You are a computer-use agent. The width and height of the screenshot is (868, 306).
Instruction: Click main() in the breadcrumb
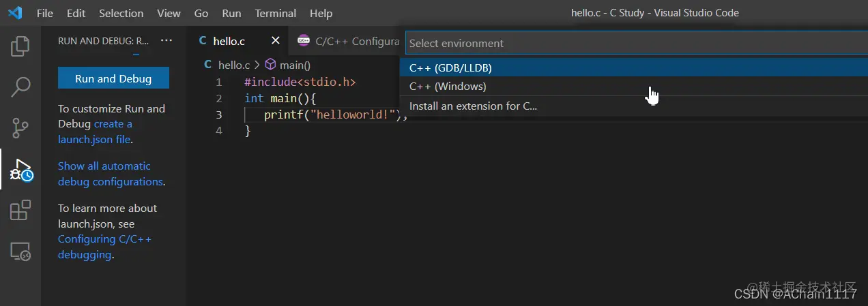tap(295, 65)
